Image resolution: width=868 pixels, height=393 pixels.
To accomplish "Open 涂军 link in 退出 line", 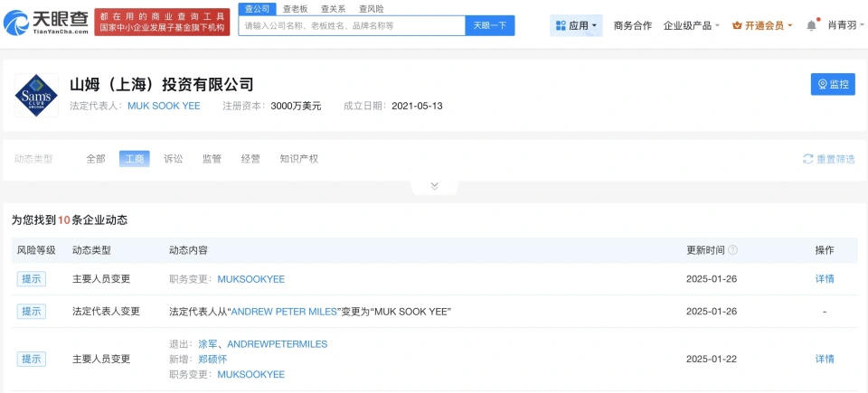I will click(x=208, y=343).
